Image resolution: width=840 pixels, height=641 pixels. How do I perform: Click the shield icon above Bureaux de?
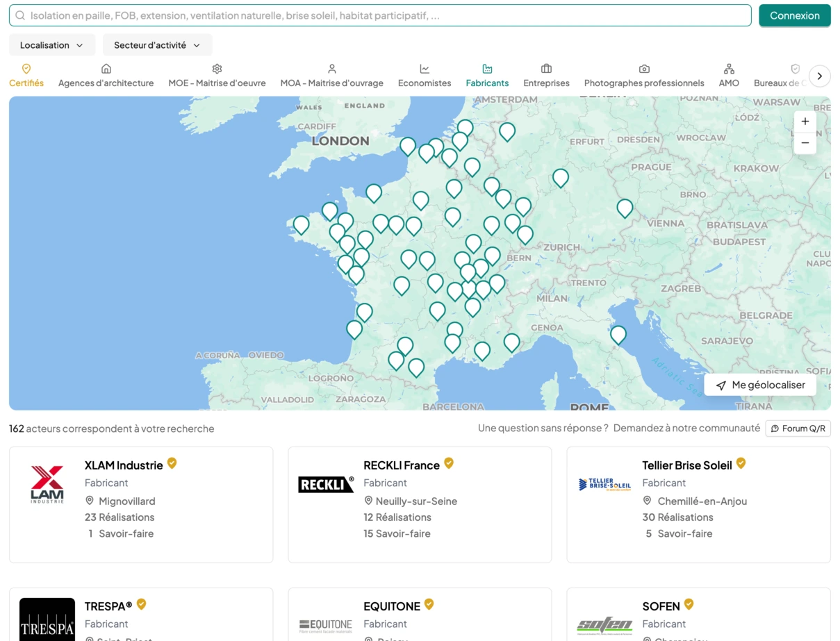click(796, 69)
